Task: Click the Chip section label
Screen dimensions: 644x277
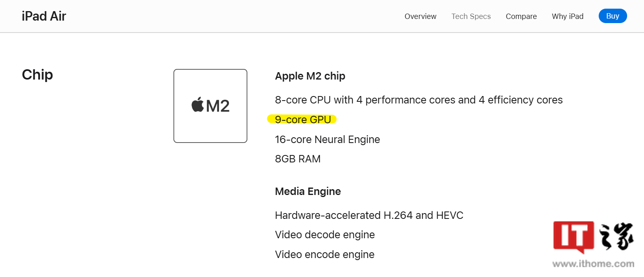Action: pyautogui.click(x=37, y=75)
